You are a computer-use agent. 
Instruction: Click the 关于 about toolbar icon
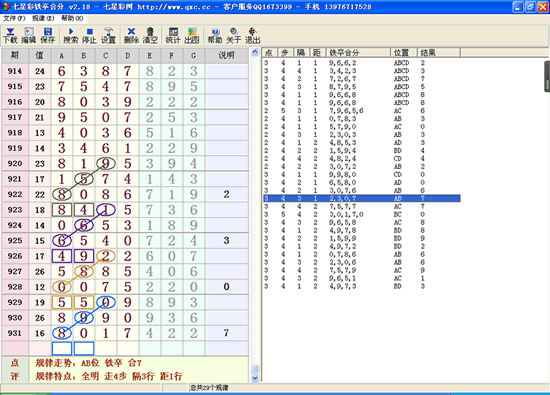coord(234,36)
